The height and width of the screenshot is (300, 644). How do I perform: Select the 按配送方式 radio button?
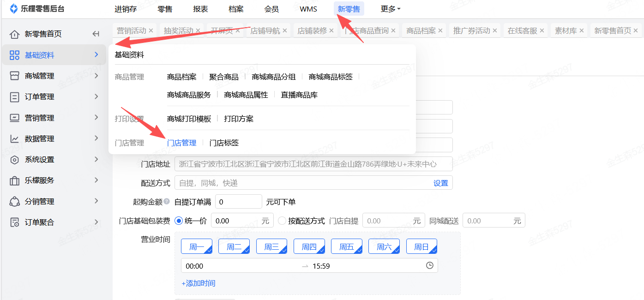282,221
